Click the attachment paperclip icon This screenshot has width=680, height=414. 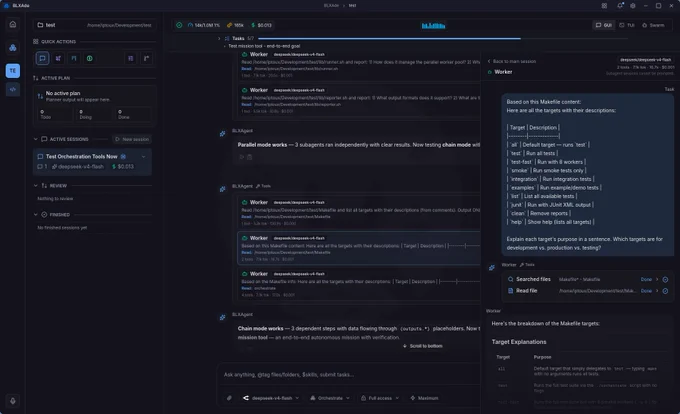[x=229, y=398]
